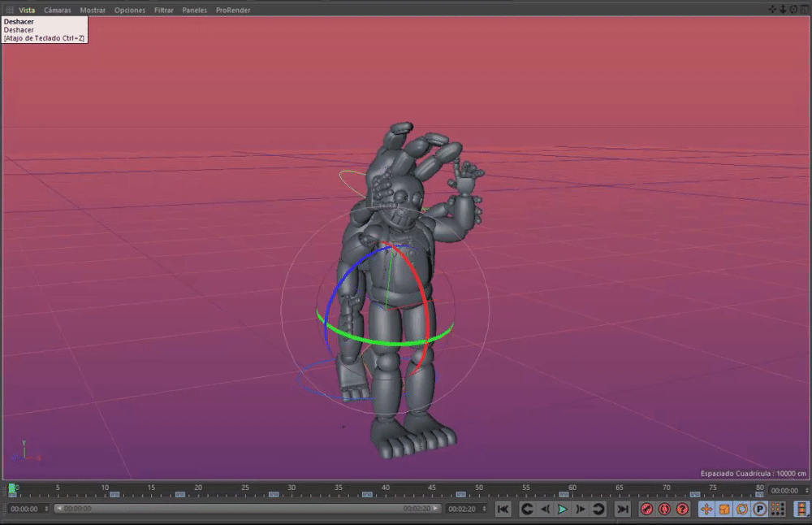812x525 pixels.
Task: Open the Filtrar menu
Action: pos(163,11)
